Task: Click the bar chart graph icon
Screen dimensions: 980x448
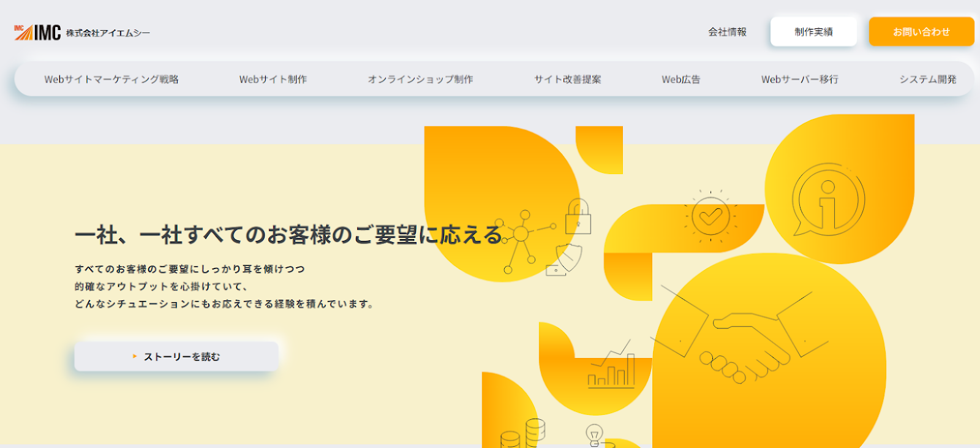Action: 611,365
